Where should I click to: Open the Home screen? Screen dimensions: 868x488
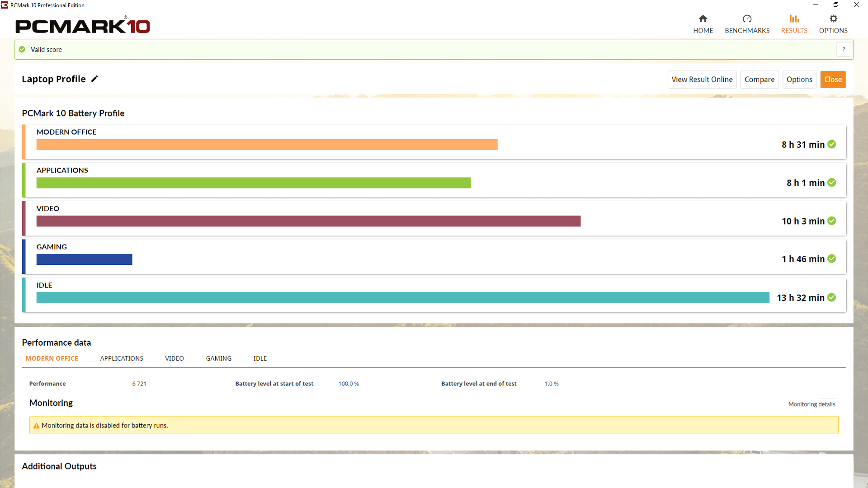703,23
